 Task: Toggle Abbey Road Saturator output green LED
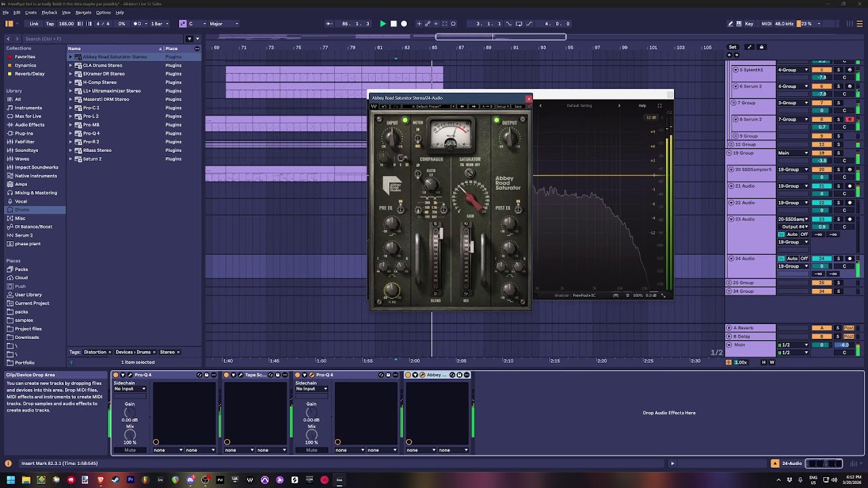tap(496, 121)
